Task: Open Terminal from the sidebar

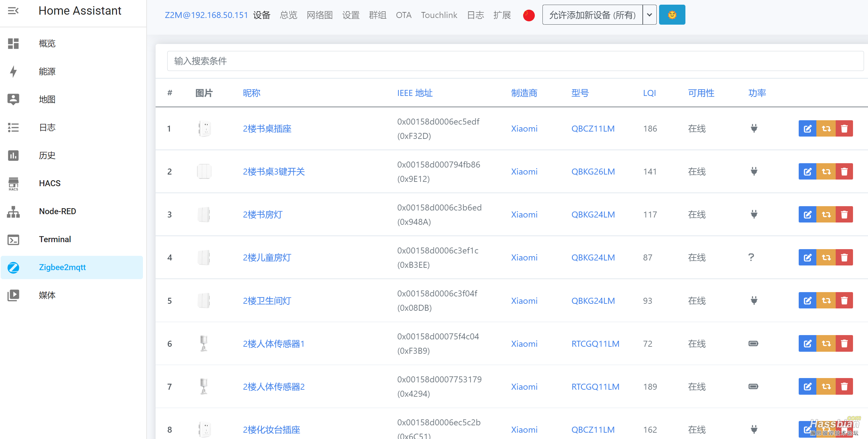Action: coord(71,239)
